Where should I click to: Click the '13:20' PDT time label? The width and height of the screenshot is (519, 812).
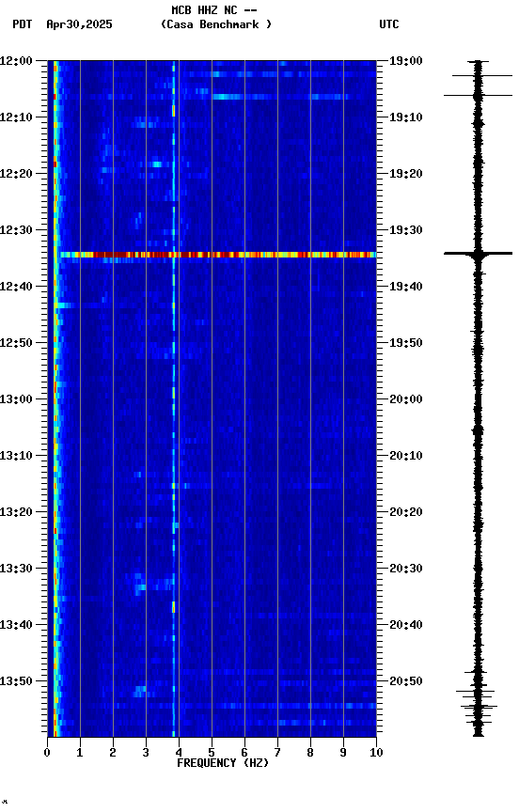(16, 513)
